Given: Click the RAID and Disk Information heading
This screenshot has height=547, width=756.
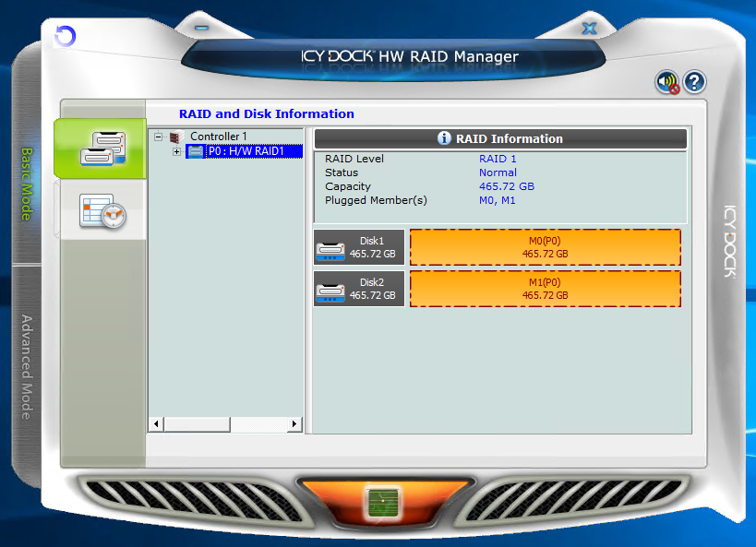Looking at the screenshot, I should point(267,113).
